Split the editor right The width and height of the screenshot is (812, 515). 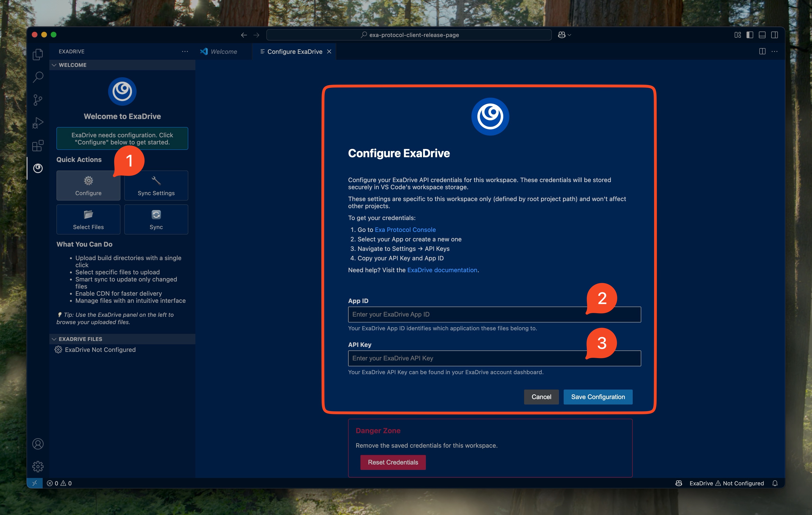762,51
